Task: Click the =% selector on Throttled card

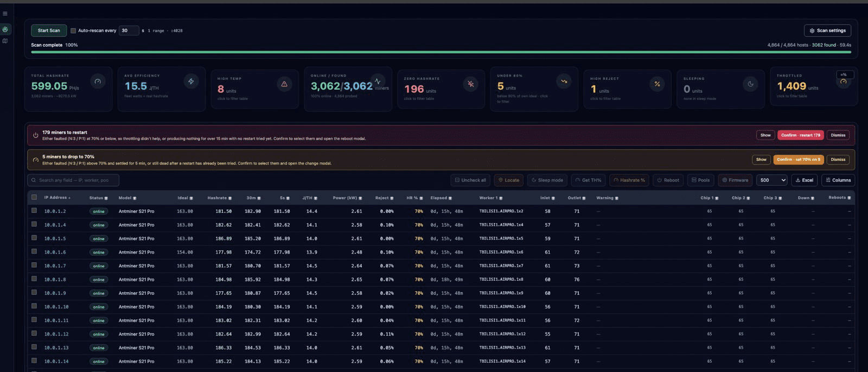Action: tap(845, 74)
